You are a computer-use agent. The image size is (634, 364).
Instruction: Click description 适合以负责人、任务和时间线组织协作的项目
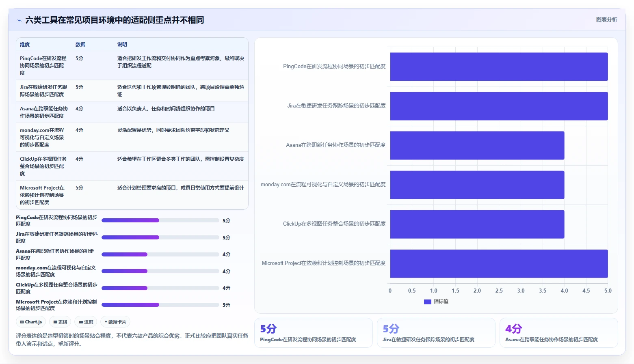[166, 109]
